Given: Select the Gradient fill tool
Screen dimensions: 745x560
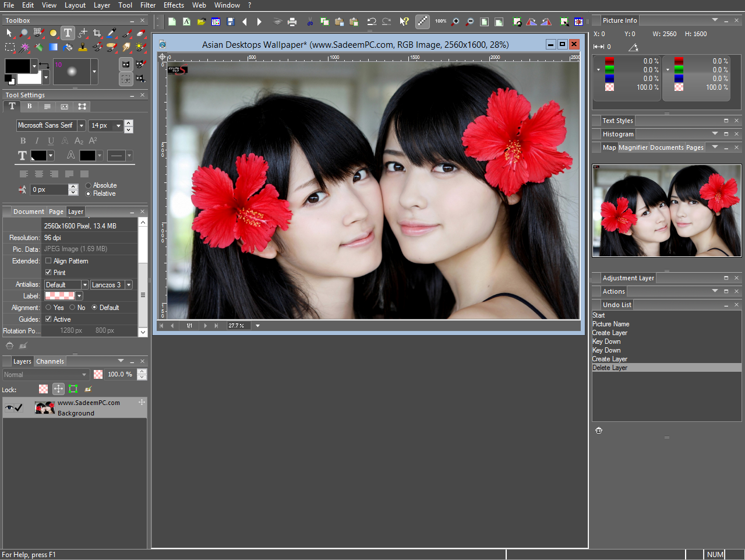Looking at the screenshot, I should pyautogui.click(x=53, y=47).
